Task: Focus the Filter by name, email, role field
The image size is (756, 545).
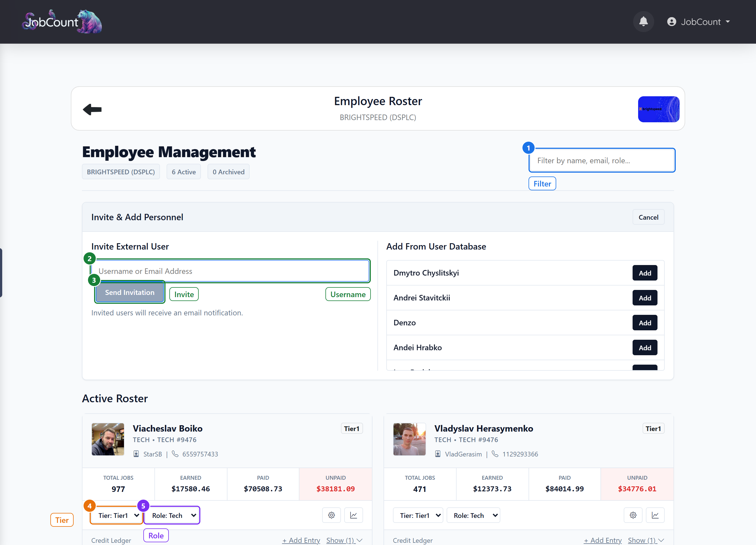Action: pos(602,160)
